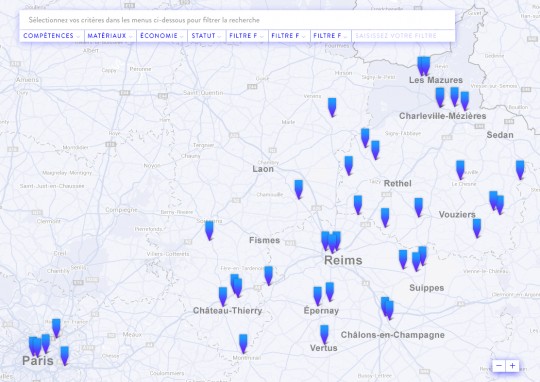This screenshot has width=540, height=382.
Task: Select the pin cluster above Reims
Action: click(x=331, y=241)
